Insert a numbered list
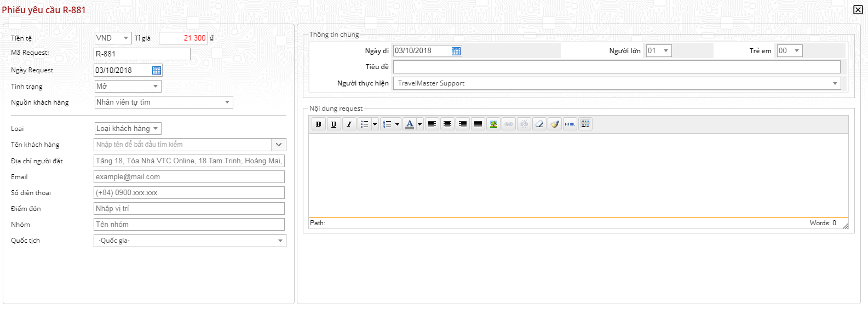868x314 pixels. click(x=387, y=124)
